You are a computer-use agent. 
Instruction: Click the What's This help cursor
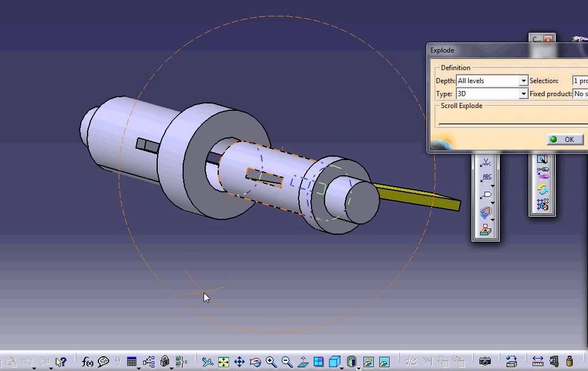pyautogui.click(x=60, y=361)
